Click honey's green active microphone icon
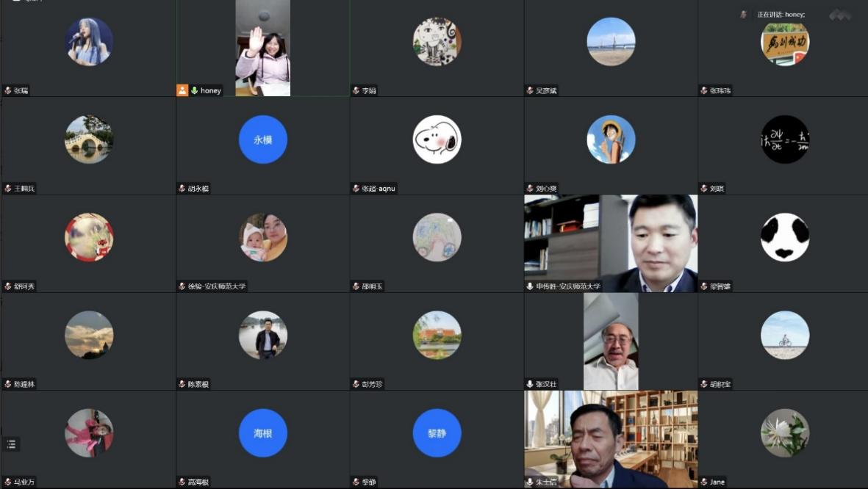This screenshot has height=489, width=868. (195, 90)
